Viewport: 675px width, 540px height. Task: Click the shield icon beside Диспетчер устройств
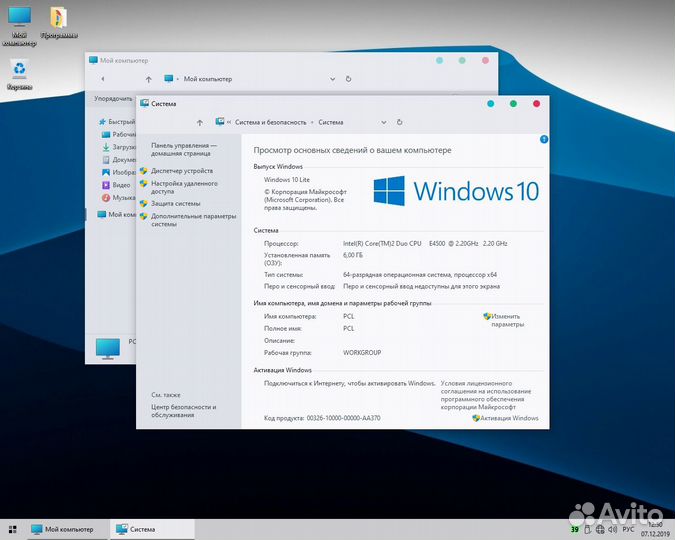click(x=144, y=171)
